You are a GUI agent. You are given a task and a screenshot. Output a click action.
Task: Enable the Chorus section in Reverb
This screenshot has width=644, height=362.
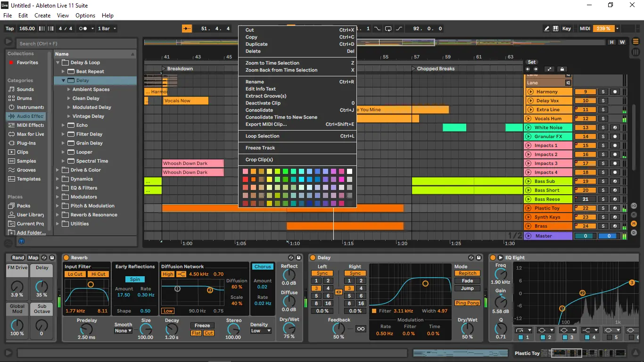(x=263, y=266)
